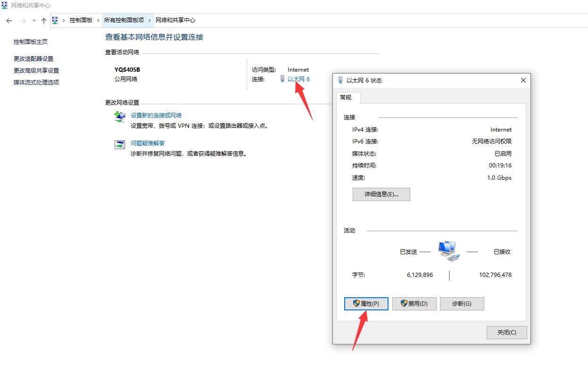Open 详细信息(E) in the status dialog
This screenshot has height=384, width=588.
[x=381, y=194]
